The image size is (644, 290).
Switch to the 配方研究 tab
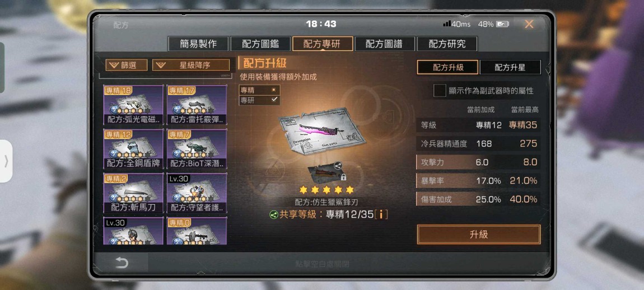click(x=447, y=44)
